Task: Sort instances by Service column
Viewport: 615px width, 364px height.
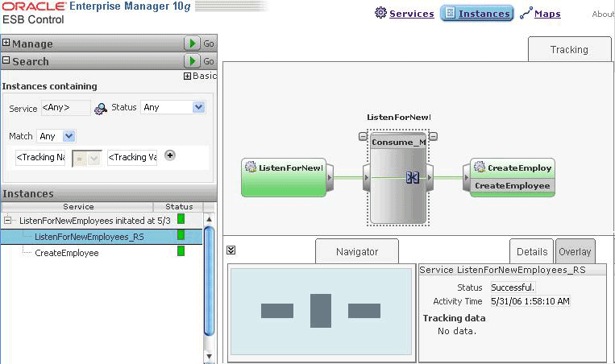Action: coord(77,206)
